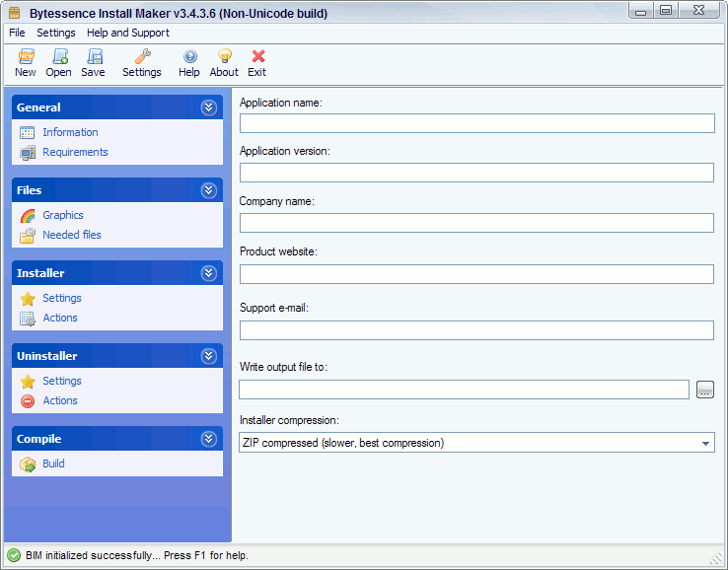Collapse the Uninstaller panel chevron
728x570 pixels.
[x=208, y=356]
